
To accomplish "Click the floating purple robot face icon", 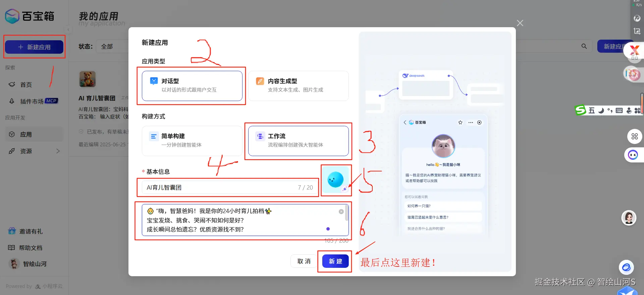I will click(x=633, y=155).
